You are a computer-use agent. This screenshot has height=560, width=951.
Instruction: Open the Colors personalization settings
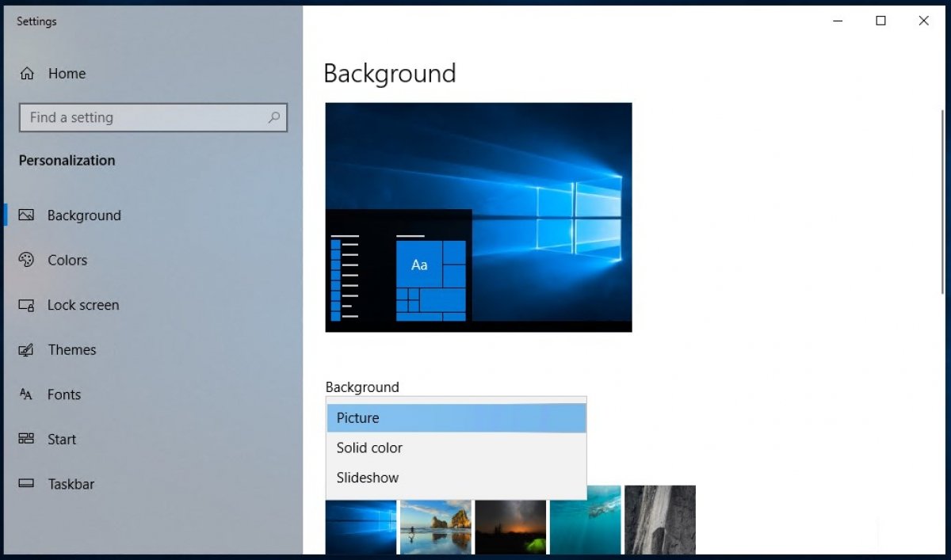(x=26, y=260)
